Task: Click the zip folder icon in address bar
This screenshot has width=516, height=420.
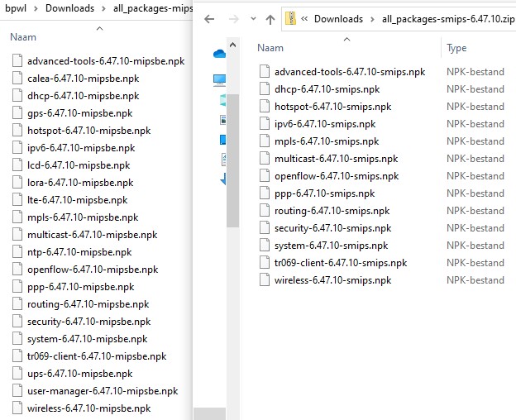Action: pyautogui.click(x=290, y=18)
